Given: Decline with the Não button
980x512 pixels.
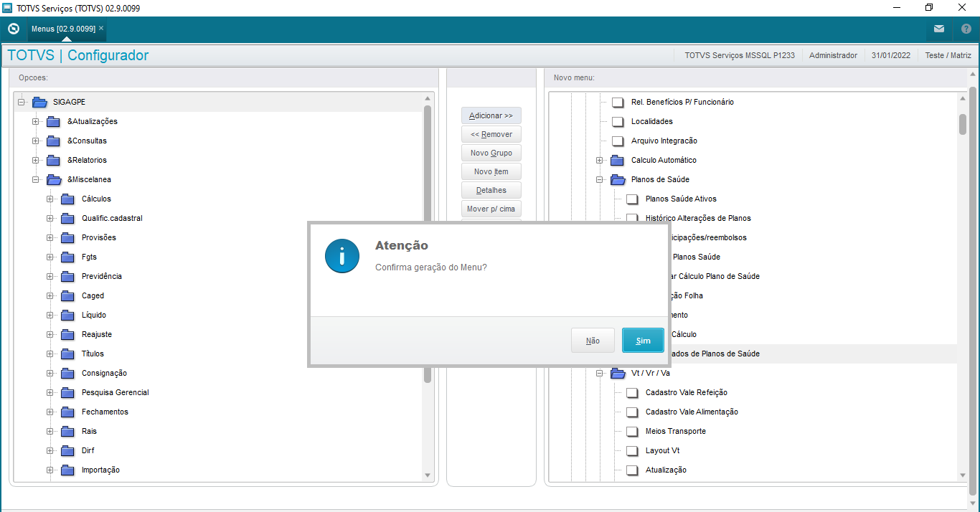Looking at the screenshot, I should (593, 341).
